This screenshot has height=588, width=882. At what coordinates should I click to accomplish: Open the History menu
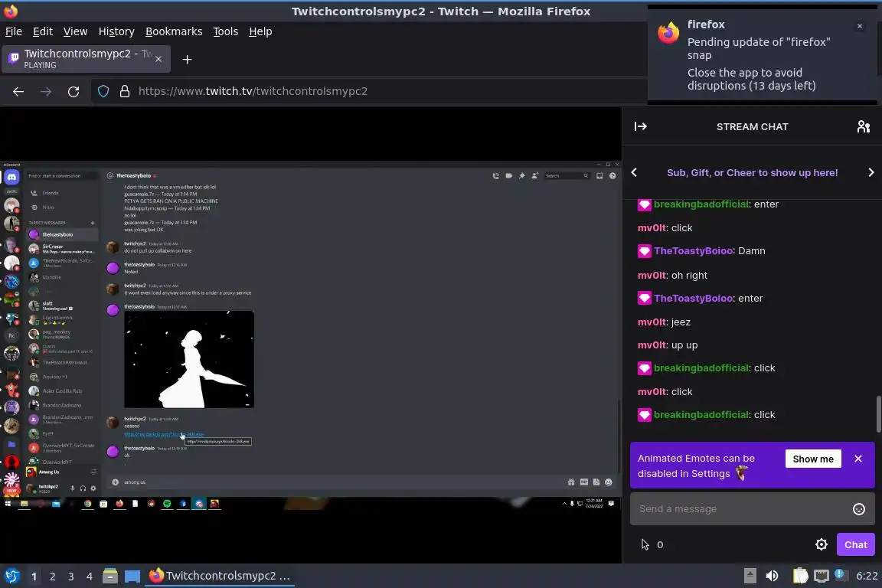116,31
